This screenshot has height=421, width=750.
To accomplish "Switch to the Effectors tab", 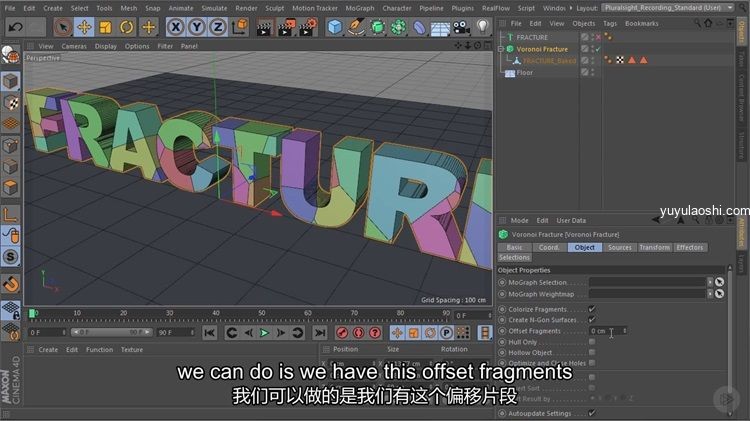I will pos(690,247).
